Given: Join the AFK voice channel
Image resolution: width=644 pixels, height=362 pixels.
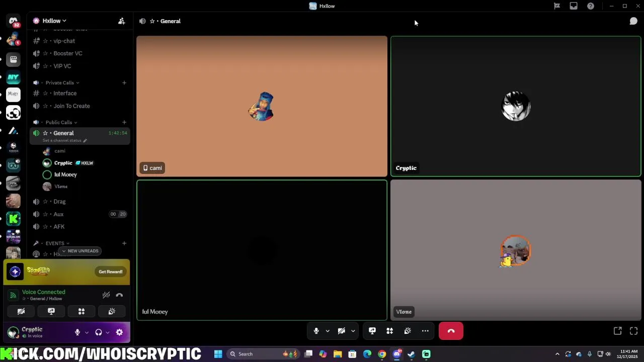Looking at the screenshot, I should [79, 227].
